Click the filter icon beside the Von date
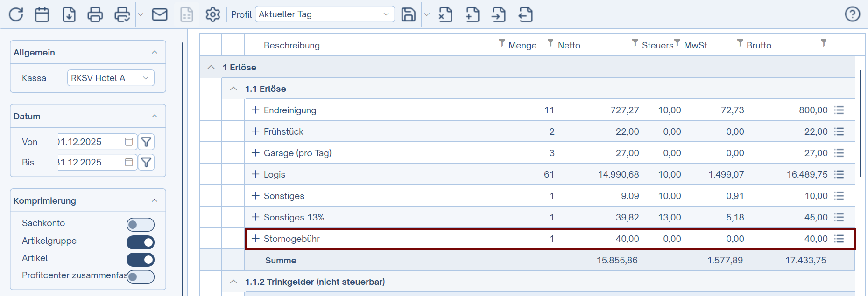Image resolution: width=868 pixels, height=296 pixels. click(x=146, y=142)
